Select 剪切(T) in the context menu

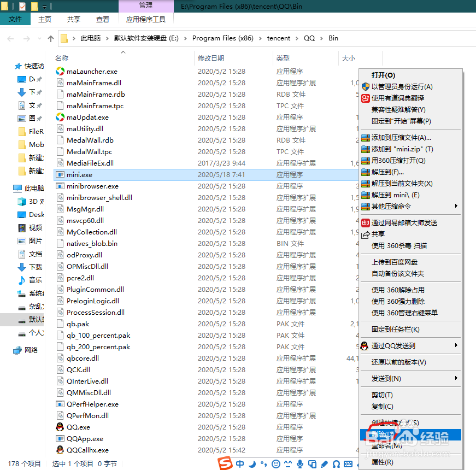411,395
